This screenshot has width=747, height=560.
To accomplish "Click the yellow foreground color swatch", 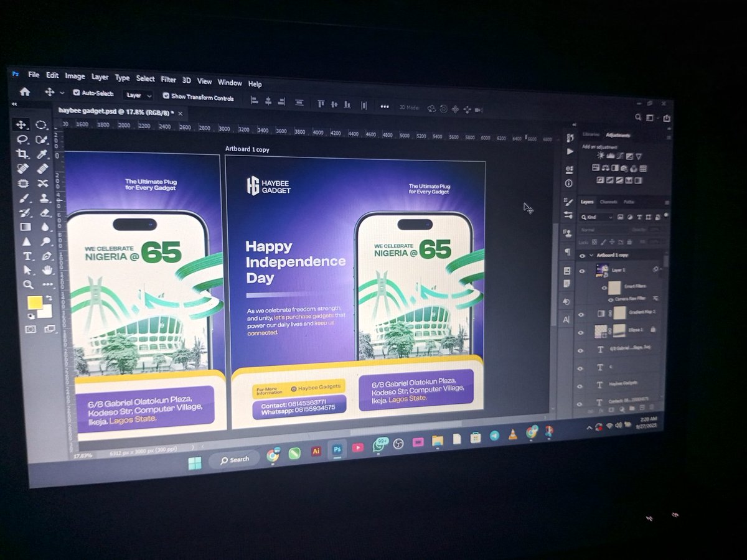I will (x=35, y=303).
